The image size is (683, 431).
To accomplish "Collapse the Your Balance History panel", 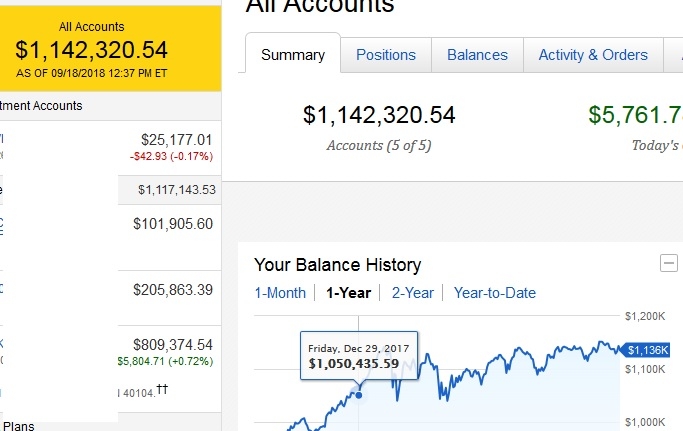I will click(668, 263).
